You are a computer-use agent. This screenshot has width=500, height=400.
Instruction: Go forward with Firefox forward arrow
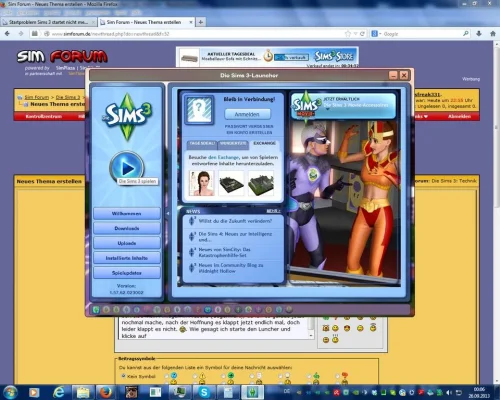(x=21, y=33)
